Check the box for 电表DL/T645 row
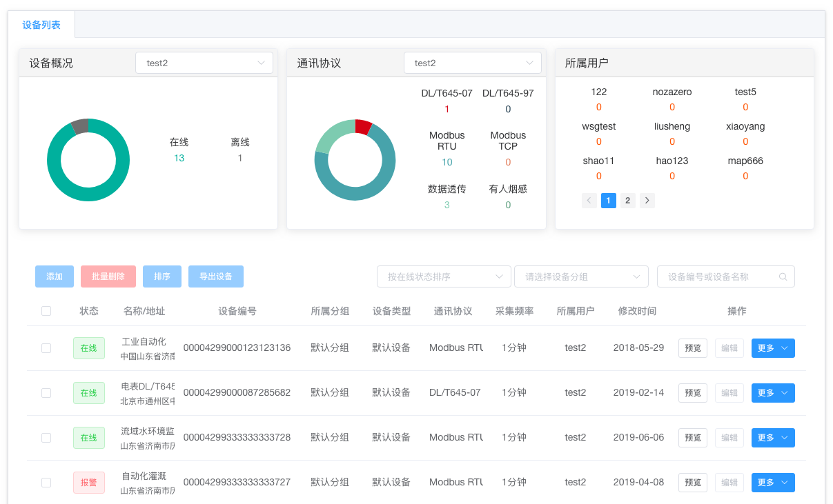Screen dimensions: 833x504 46,393
